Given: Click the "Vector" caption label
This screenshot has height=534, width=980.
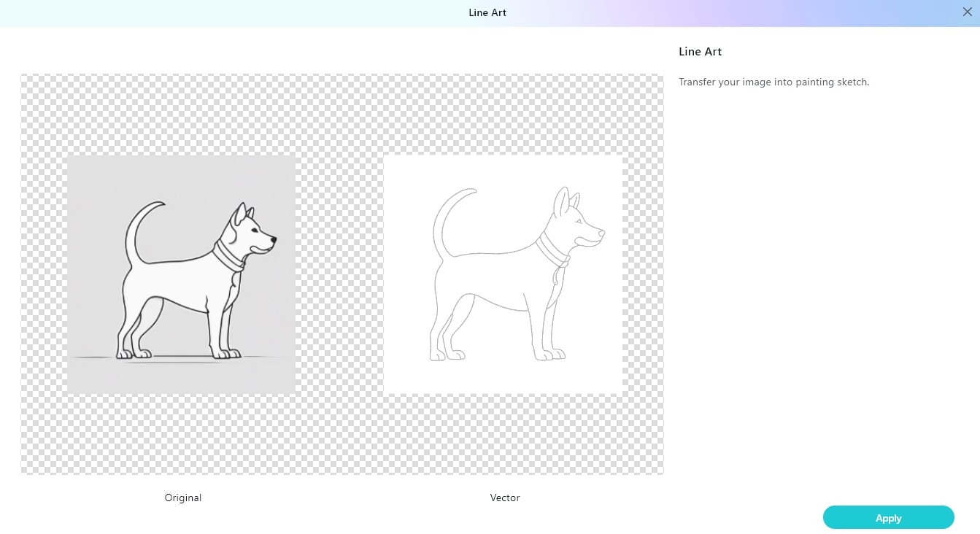Looking at the screenshot, I should [504, 498].
